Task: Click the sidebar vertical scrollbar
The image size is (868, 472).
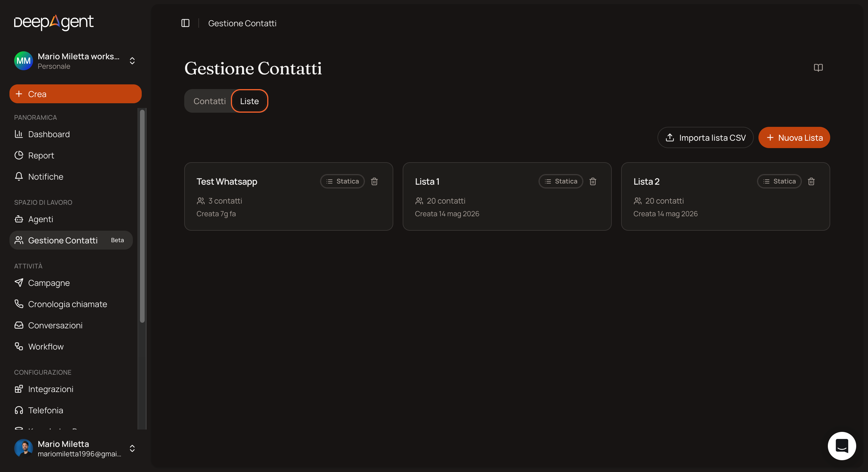Action: pyautogui.click(x=142, y=215)
